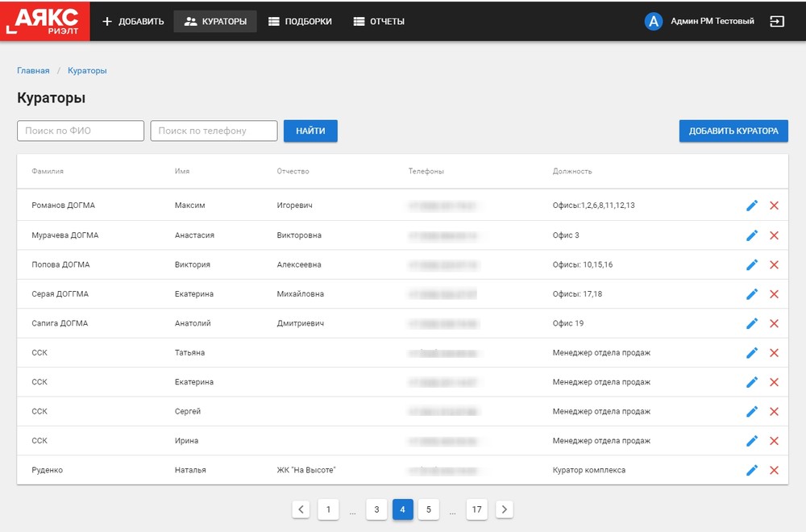Click the user avatar icon 'A'
Viewport: 806px width, 532px height.
coord(654,22)
